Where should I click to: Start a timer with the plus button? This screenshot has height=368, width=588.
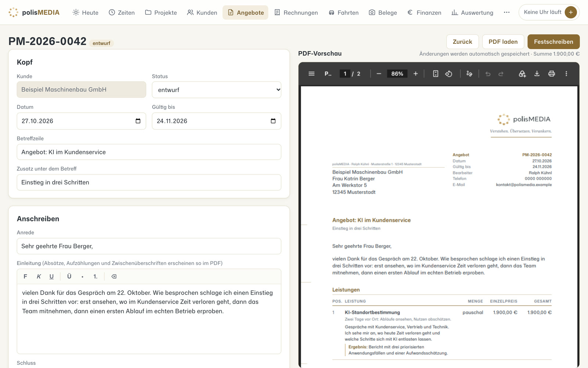coord(571,12)
